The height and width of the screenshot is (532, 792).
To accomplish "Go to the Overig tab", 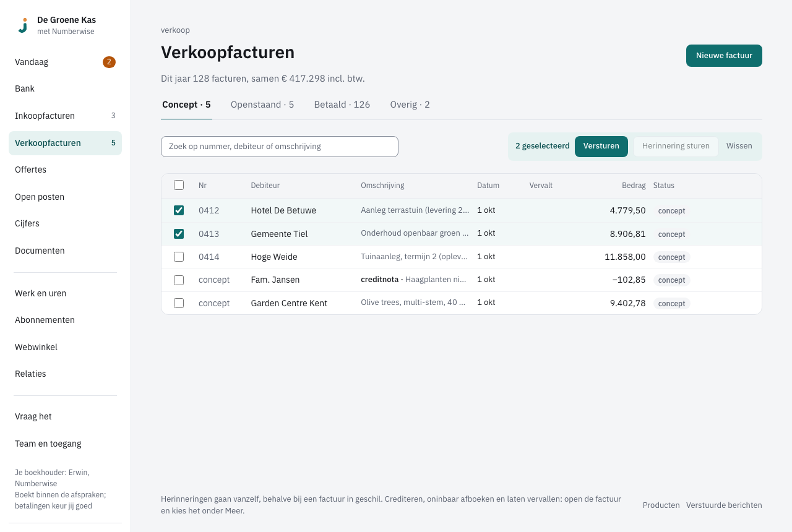I will pyautogui.click(x=410, y=105).
